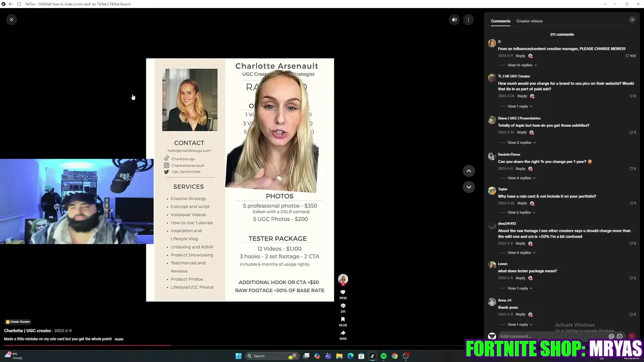This screenshot has width=644, height=362.
Task: Close the comments side panel
Action: click(x=632, y=20)
